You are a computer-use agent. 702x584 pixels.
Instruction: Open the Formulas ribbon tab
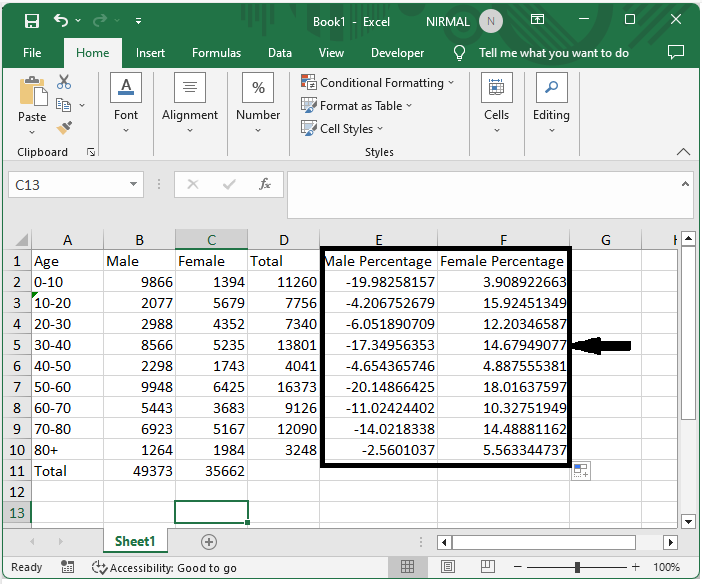216,53
